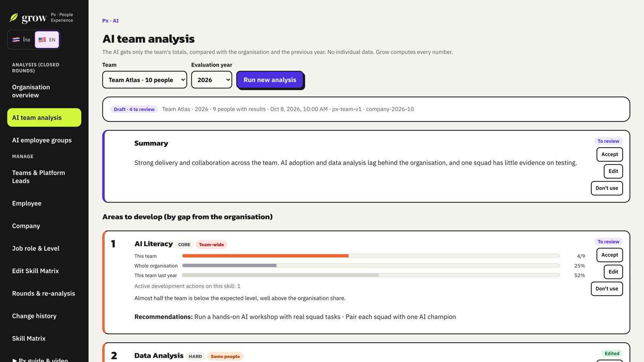Screen dimensions: 644x362
Task: Mark AI Literacy as Don't use
Action: coord(607,289)
